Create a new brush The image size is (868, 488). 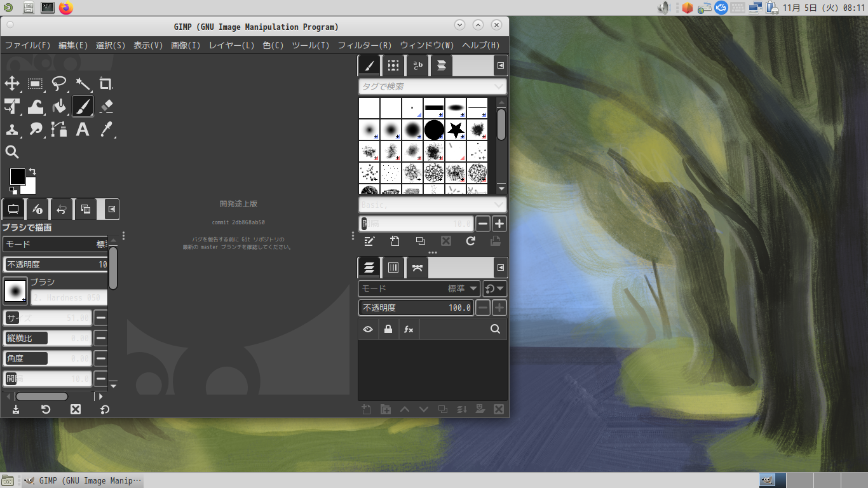[x=395, y=241]
